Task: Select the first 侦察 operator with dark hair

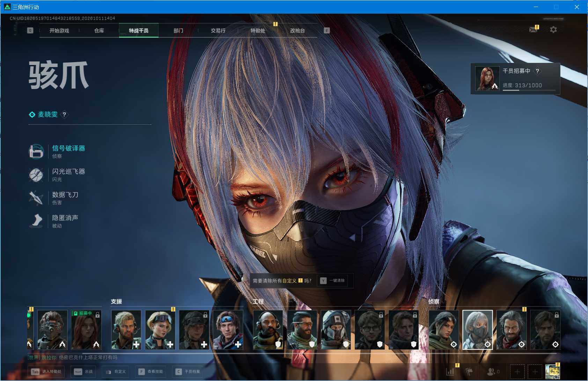Action: pos(443,330)
